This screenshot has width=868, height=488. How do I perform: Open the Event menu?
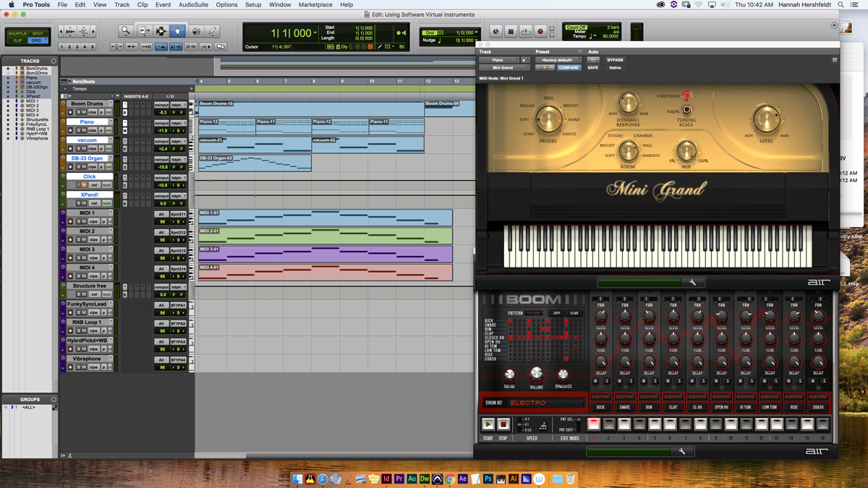pyautogui.click(x=163, y=4)
